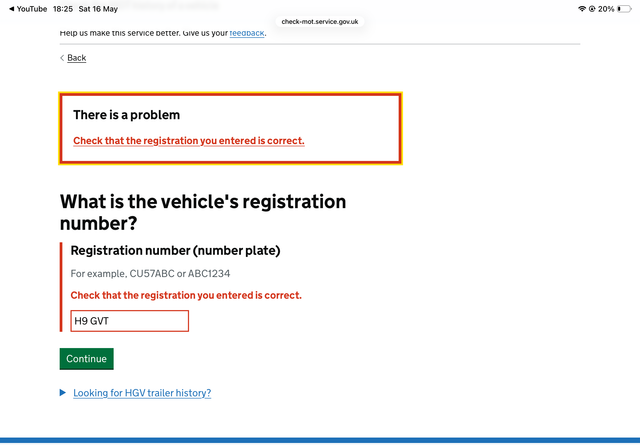Click the 'Registration number (number plate)' label
Viewport: 640px width, 445px height.
176,251
